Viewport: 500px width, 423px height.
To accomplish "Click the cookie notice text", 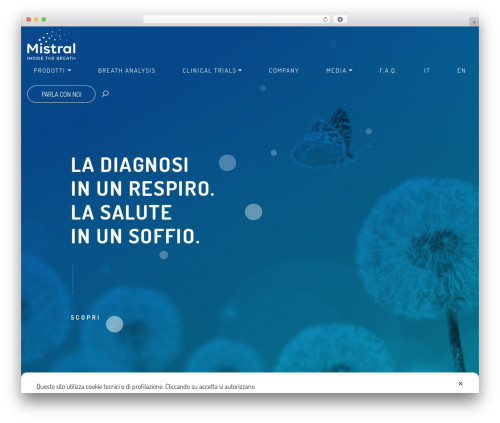I will pos(146,386).
